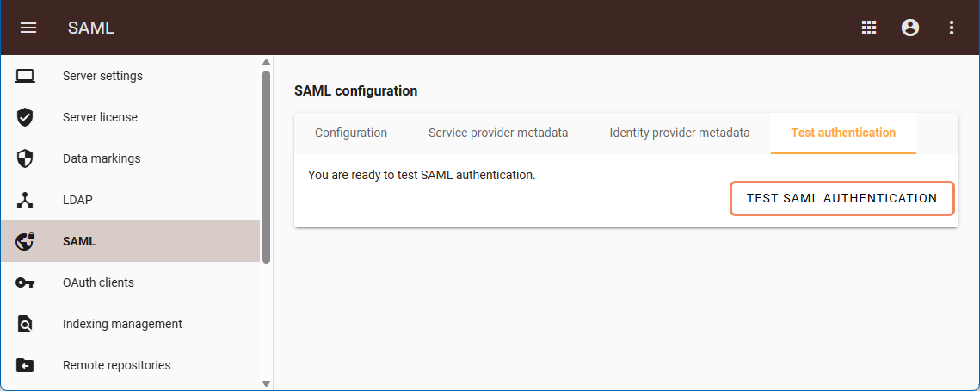The image size is (980, 391).
Task: Click the Server license shield icon
Action: coord(25,117)
